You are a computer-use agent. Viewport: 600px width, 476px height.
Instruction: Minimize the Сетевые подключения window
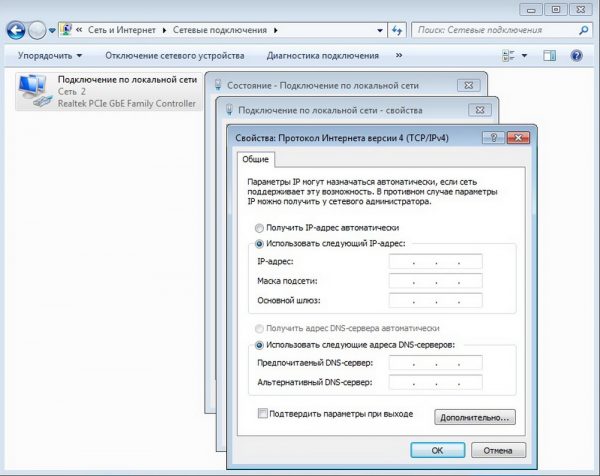pos(531,10)
